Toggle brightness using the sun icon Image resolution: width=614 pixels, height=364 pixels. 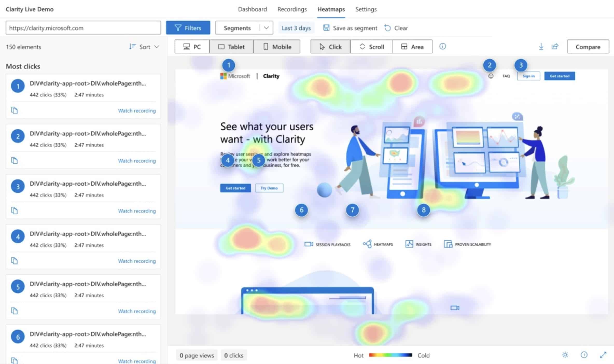tap(565, 355)
